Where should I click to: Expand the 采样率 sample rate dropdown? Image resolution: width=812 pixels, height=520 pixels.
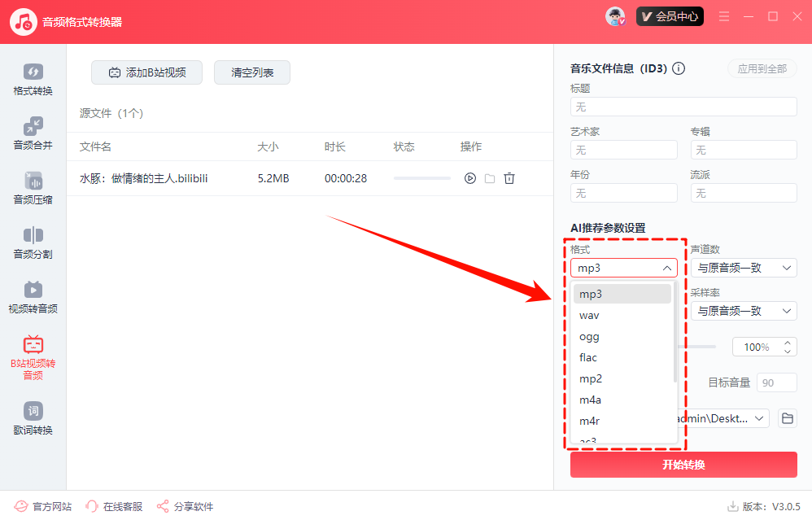pyautogui.click(x=743, y=311)
